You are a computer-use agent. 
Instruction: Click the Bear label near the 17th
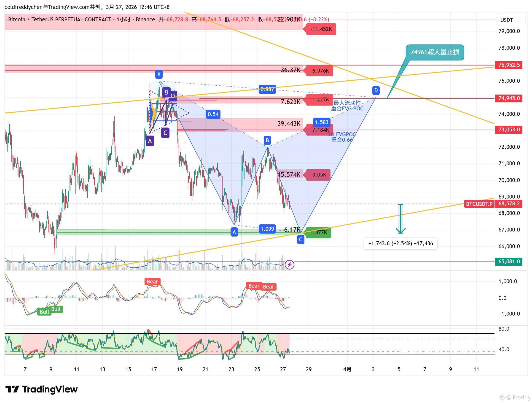[x=152, y=282]
